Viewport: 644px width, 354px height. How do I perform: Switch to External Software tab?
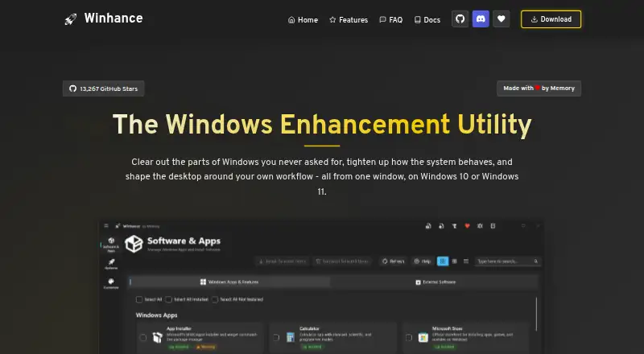(436, 282)
